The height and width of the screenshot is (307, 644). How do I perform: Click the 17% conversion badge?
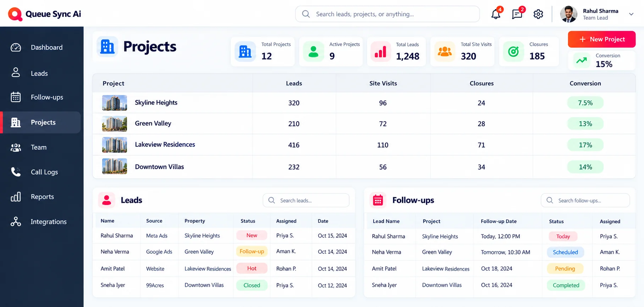click(585, 145)
